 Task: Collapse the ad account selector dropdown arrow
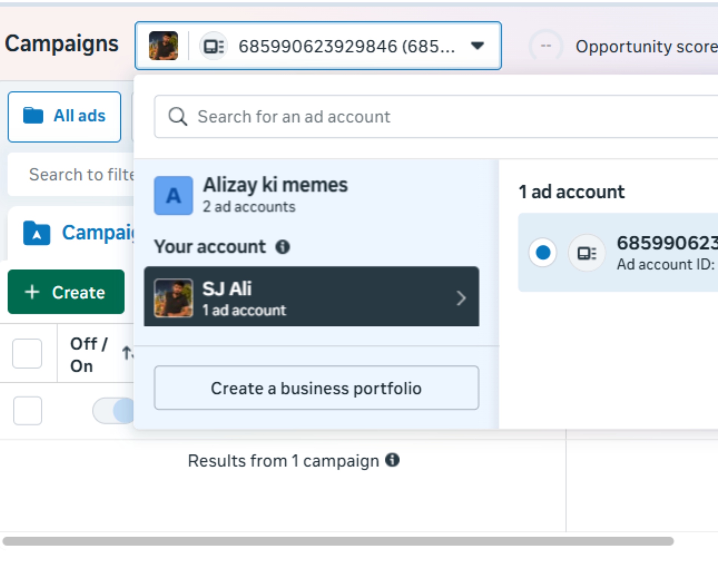478,46
